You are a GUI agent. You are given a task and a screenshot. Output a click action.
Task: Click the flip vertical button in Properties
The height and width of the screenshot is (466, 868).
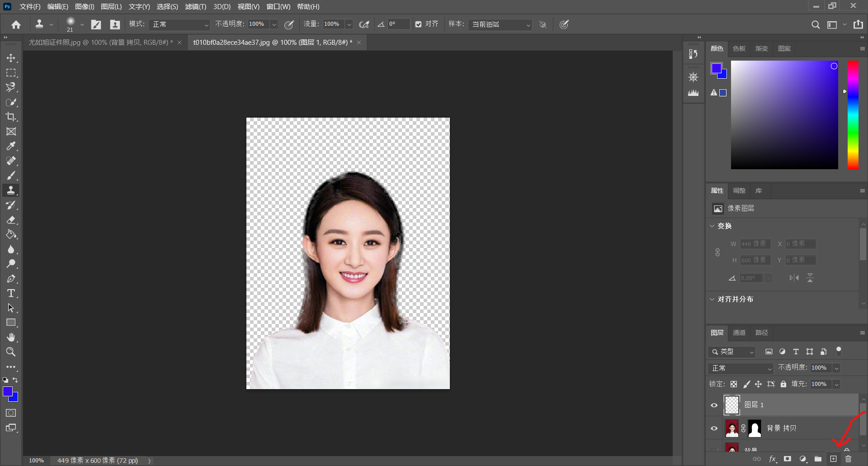click(811, 277)
